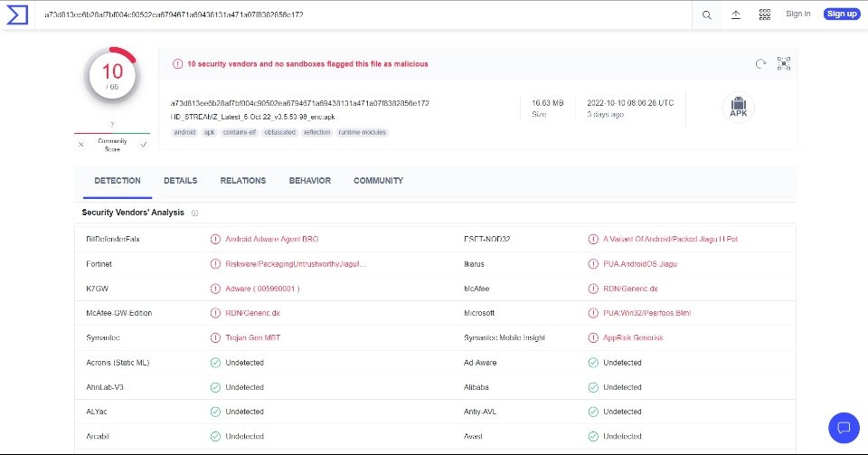Click Trojan Gen MBT result
The image size is (868, 455).
[253, 337]
